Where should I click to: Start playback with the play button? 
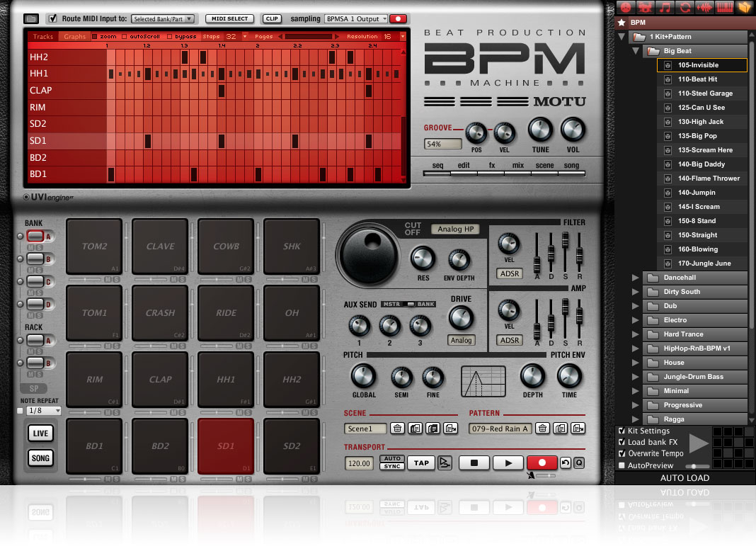coord(508,463)
